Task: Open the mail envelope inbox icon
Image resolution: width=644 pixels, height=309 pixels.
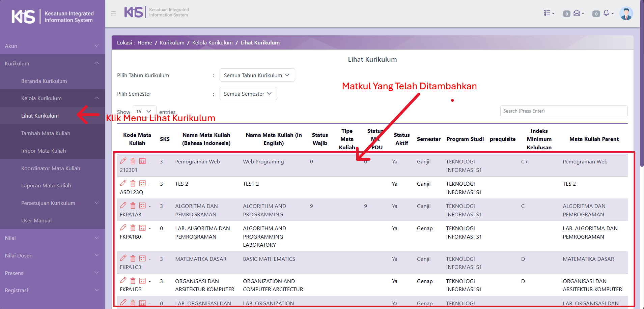Action: click(x=577, y=13)
